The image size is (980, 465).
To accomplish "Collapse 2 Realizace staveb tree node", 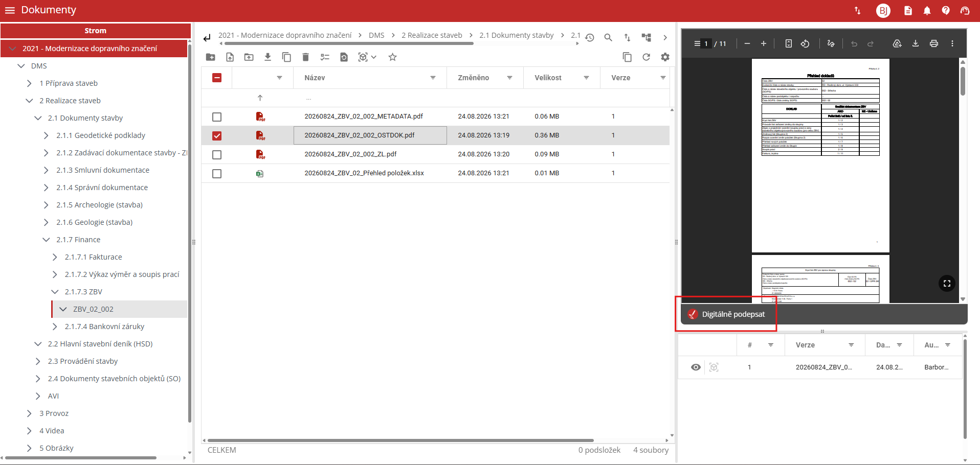I will [30, 101].
